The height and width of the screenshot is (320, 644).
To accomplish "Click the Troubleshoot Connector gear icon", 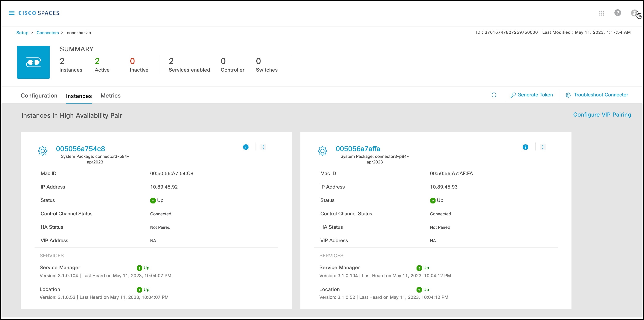I will point(568,95).
